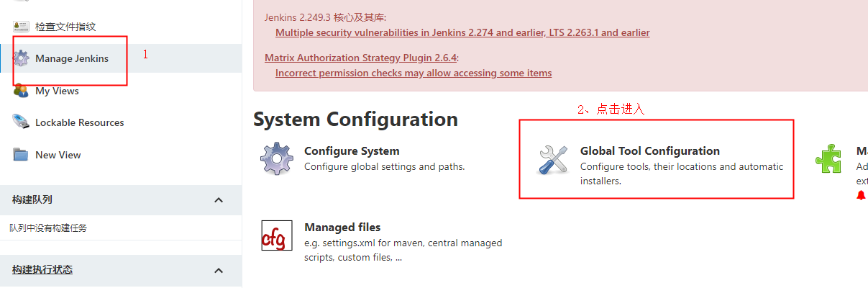Open the multiple security vulnerabilities advisory link
868x288 pixels.
click(x=462, y=32)
